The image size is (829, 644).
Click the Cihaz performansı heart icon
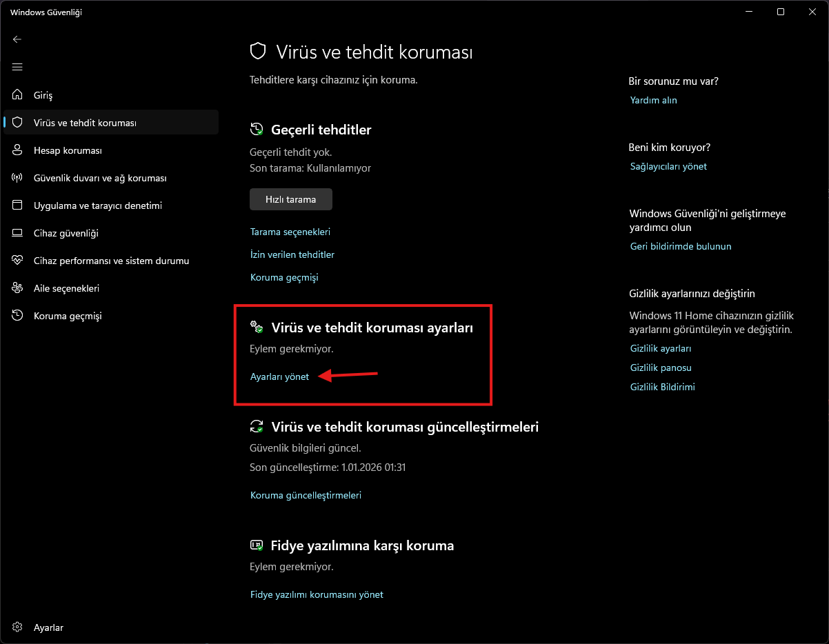17,261
